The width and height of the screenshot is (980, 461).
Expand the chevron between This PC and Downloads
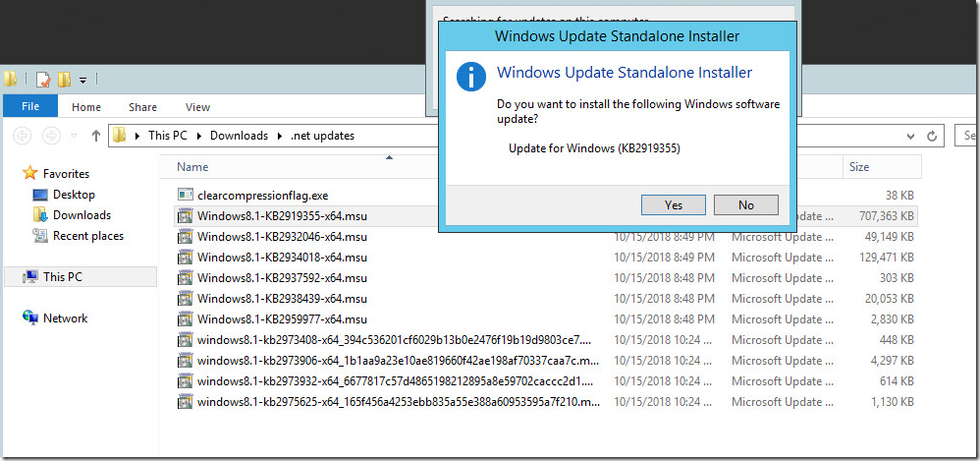(x=198, y=135)
